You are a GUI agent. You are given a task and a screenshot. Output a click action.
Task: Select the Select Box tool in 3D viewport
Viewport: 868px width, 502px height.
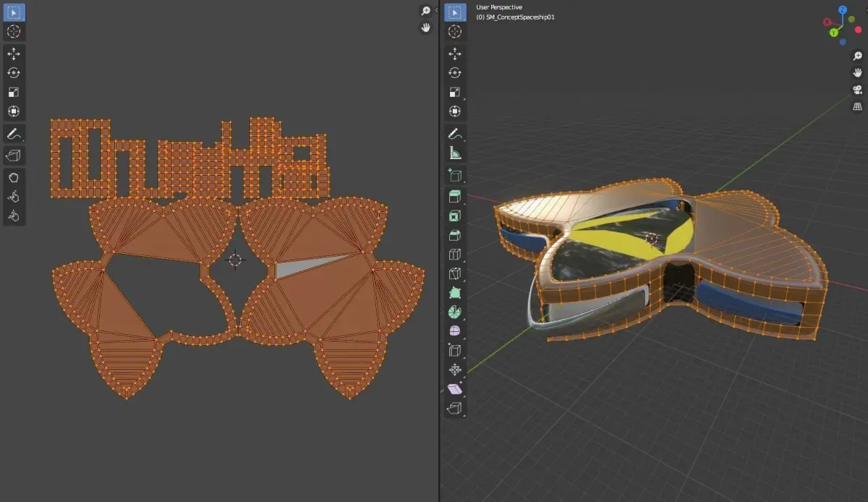[455, 12]
